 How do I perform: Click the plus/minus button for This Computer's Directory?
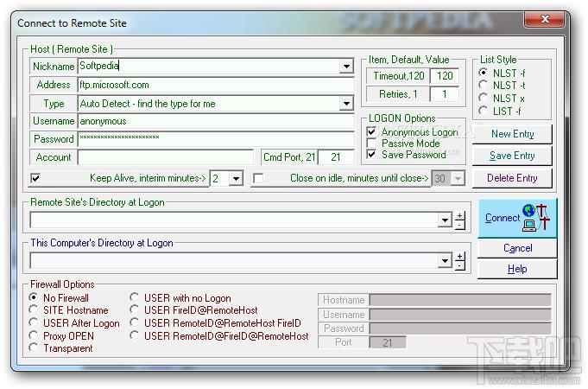459,261
